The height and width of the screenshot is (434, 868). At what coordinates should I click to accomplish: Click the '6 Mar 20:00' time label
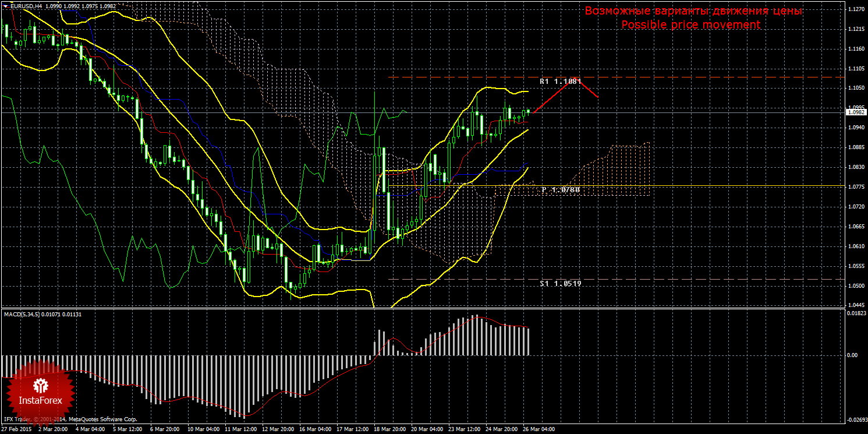[x=164, y=429]
